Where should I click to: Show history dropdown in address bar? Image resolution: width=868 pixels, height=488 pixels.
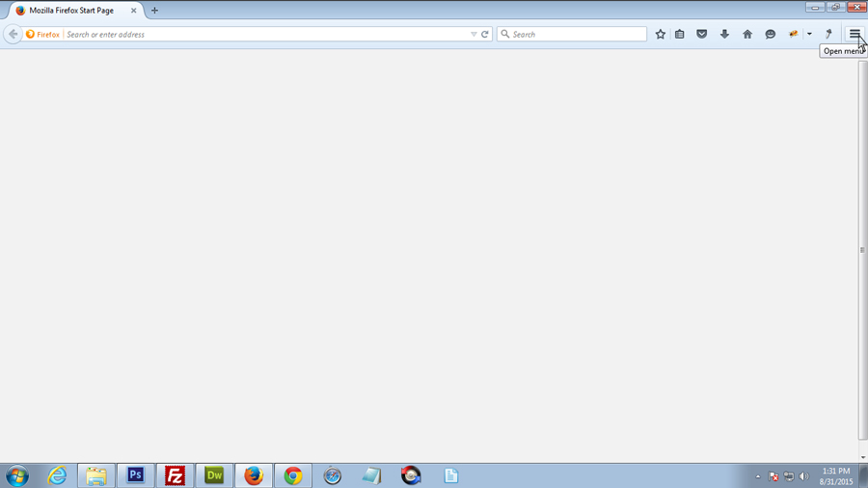coord(474,35)
